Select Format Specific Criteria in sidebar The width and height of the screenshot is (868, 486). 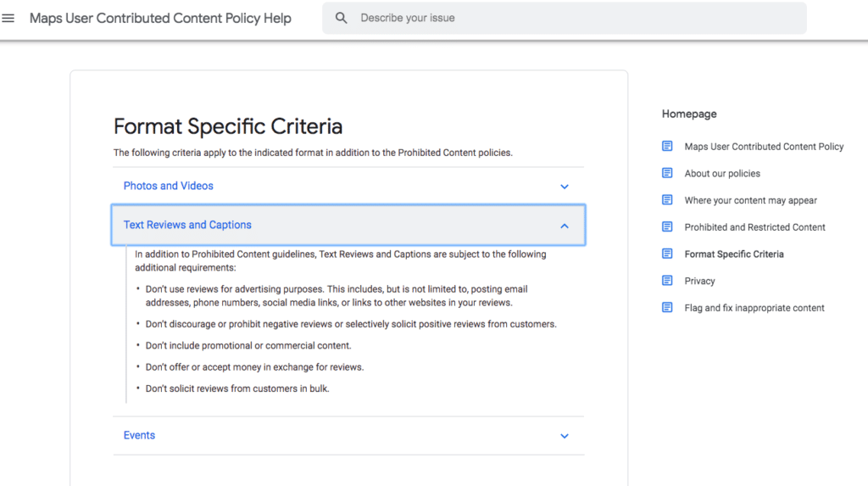[x=734, y=254]
